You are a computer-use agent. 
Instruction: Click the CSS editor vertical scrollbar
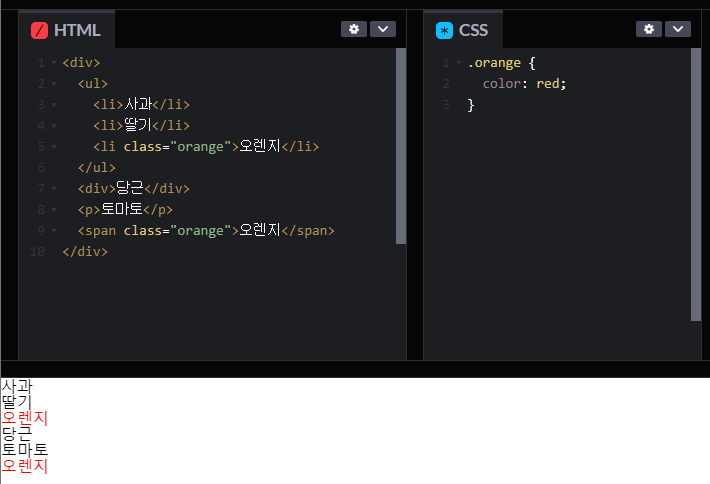(696, 185)
